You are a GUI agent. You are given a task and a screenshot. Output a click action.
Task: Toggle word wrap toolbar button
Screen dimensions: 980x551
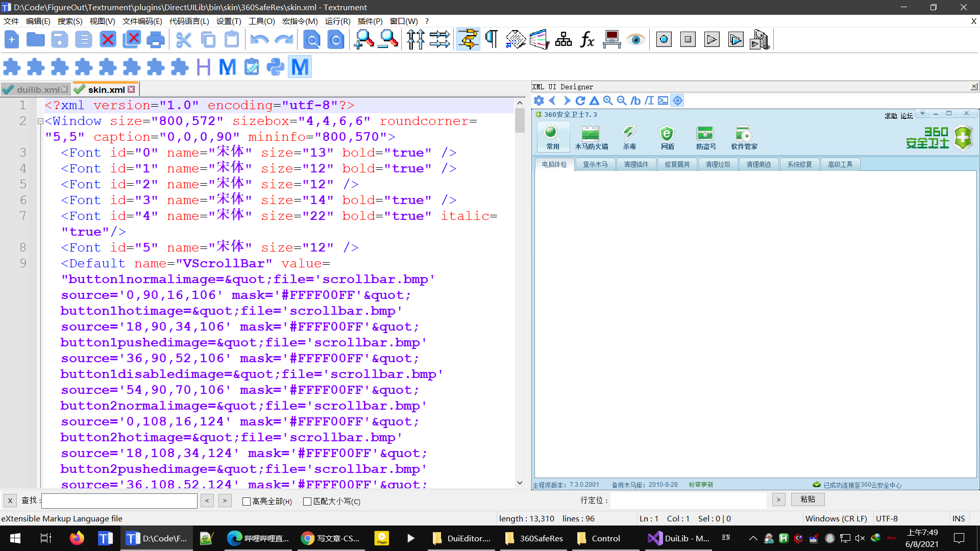[468, 39]
